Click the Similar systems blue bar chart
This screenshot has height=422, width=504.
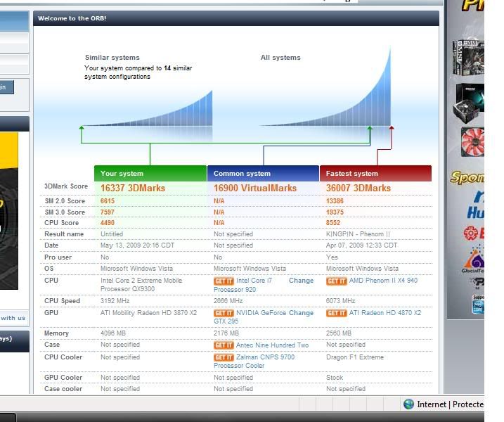click(147, 109)
